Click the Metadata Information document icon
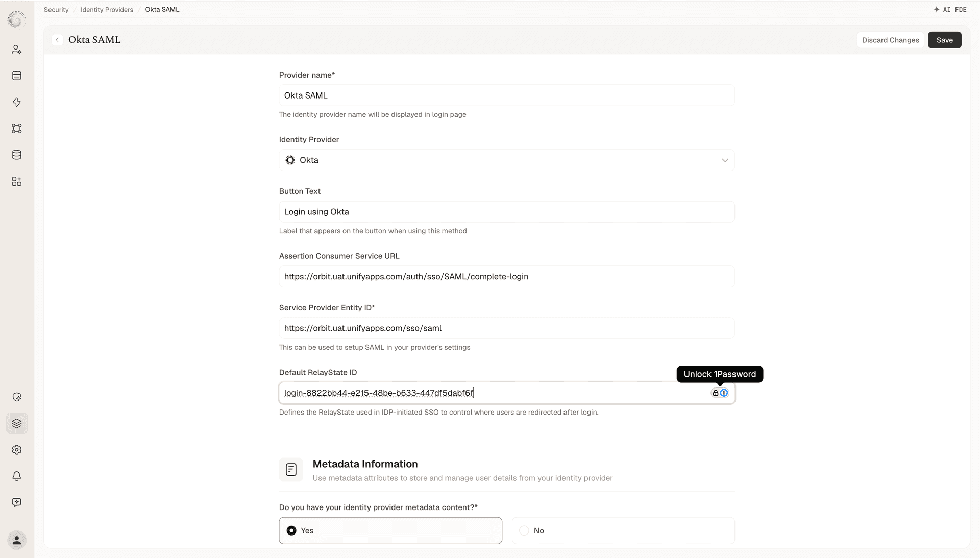This screenshot has height=558, width=980. click(x=291, y=470)
